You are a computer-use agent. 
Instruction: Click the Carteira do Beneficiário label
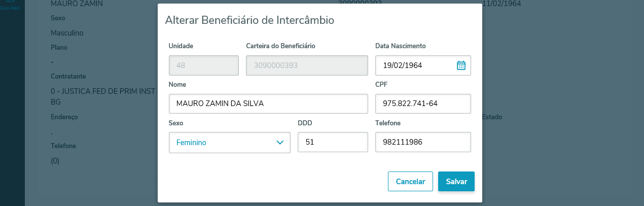[x=280, y=46]
